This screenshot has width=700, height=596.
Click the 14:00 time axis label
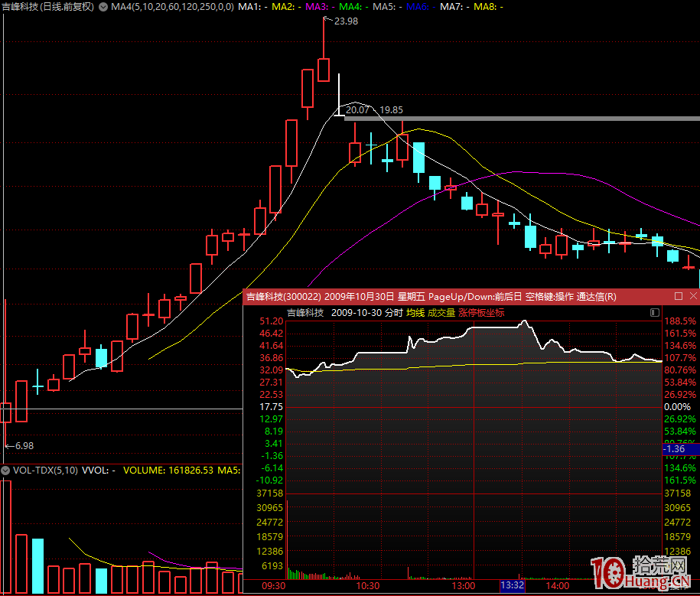(558, 586)
